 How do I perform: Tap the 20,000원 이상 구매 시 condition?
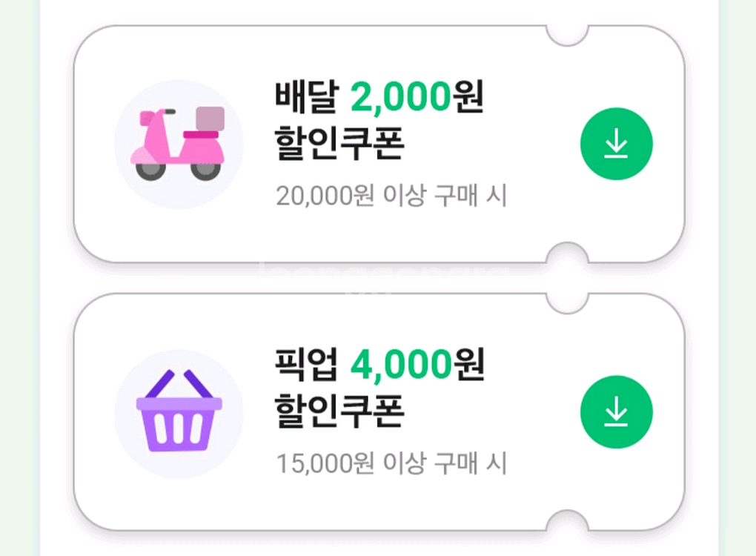click(391, 196)
